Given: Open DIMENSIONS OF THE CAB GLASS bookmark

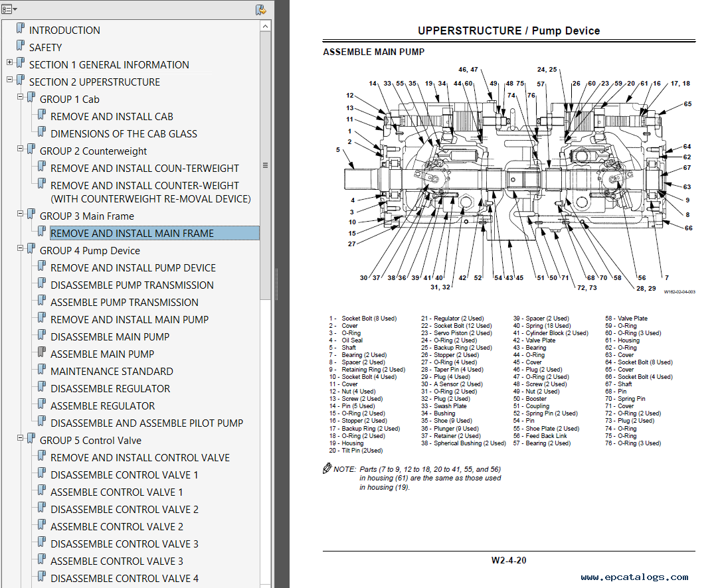Looking at the screenshot, I should [x=124, y=134].
